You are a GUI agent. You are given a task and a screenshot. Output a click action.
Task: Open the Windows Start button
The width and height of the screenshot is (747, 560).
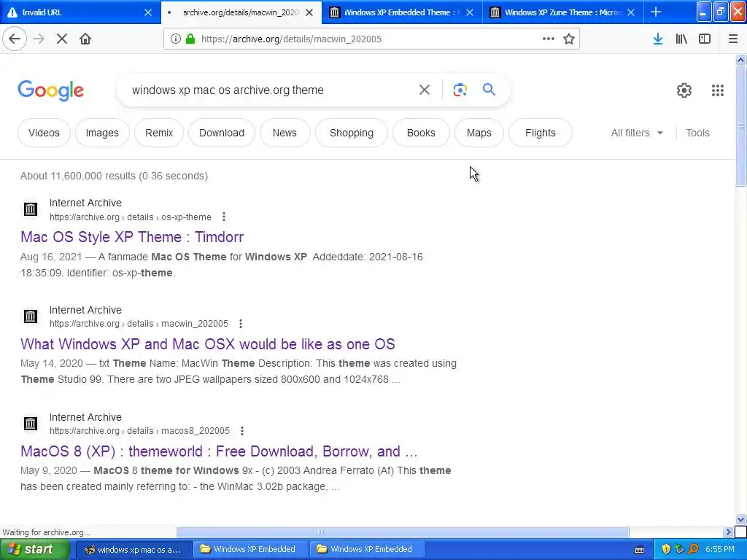34,549
